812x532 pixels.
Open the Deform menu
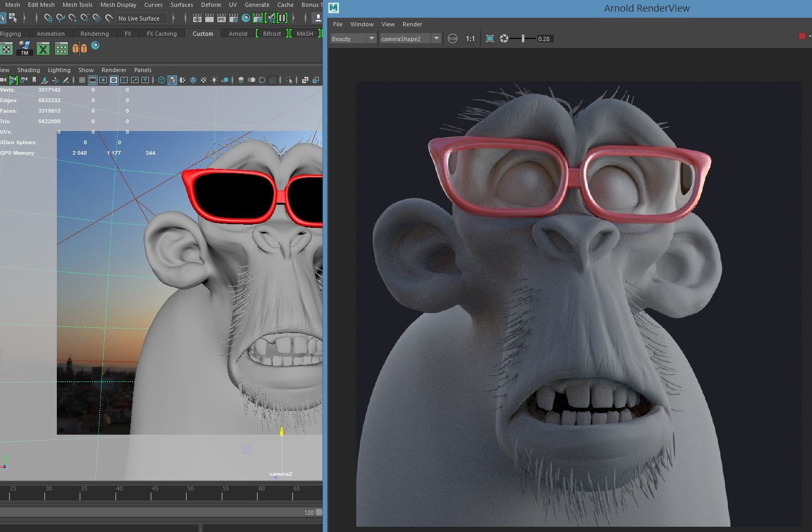pyautogui.click(x=211, y=5)
